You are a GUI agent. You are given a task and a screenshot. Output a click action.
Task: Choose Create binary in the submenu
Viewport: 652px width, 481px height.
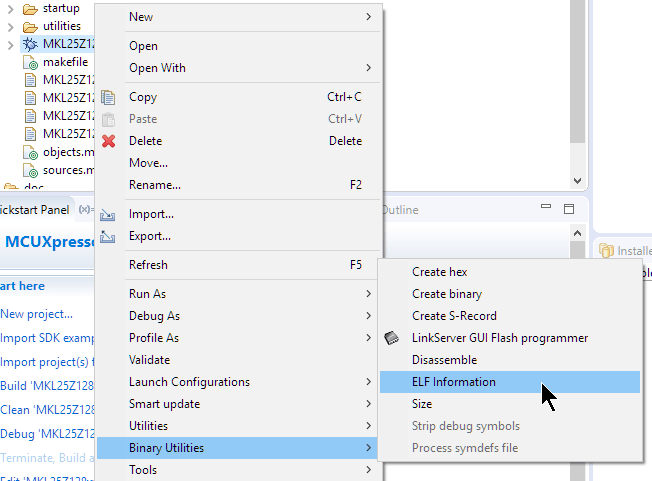[x=510, y=294]
